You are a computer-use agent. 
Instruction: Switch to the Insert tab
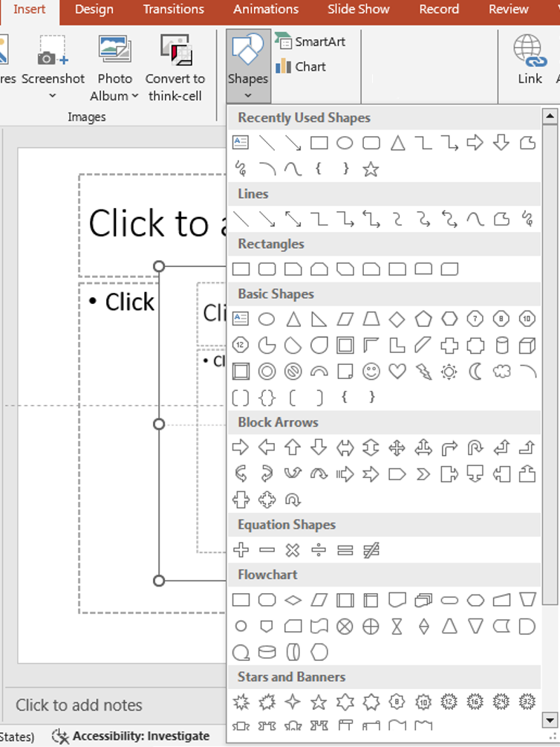[30, 9]
